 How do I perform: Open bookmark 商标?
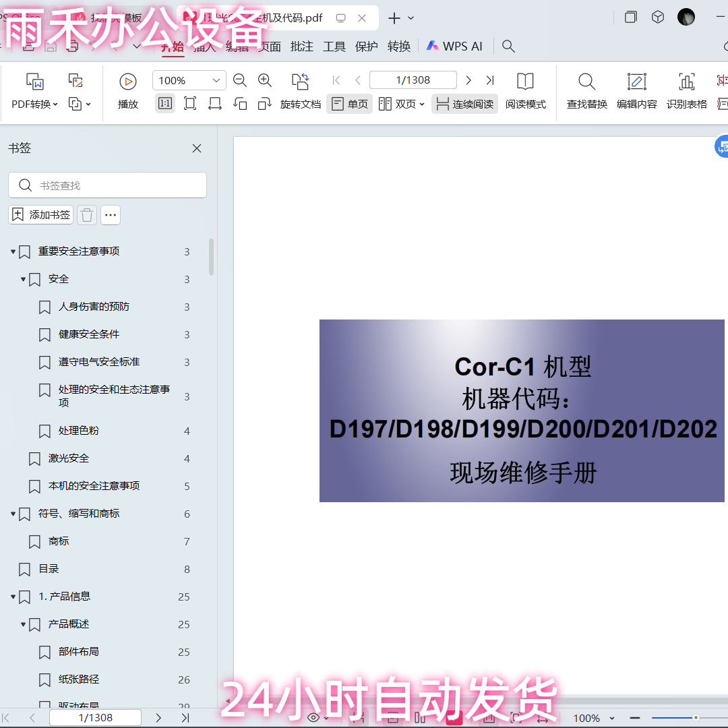59,541
